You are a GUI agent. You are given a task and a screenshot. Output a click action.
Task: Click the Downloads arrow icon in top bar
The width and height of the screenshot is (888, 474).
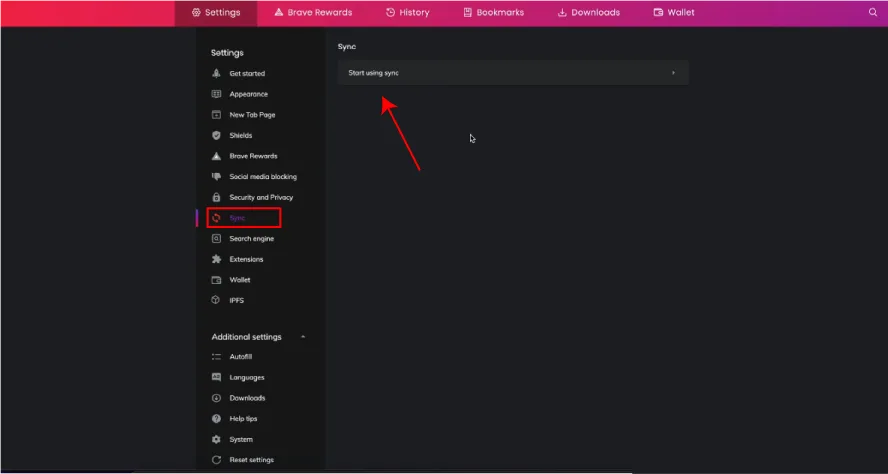(562, 12)
